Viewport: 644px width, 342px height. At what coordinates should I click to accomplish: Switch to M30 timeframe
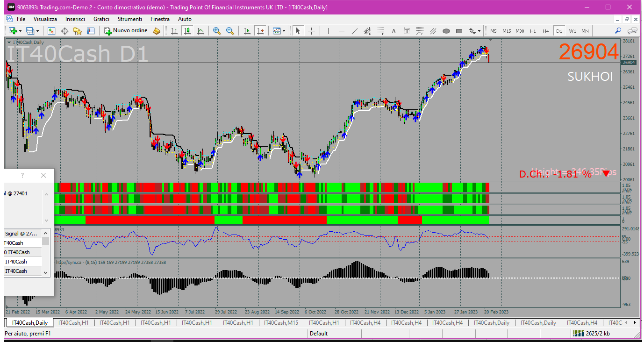pos(520,31)
